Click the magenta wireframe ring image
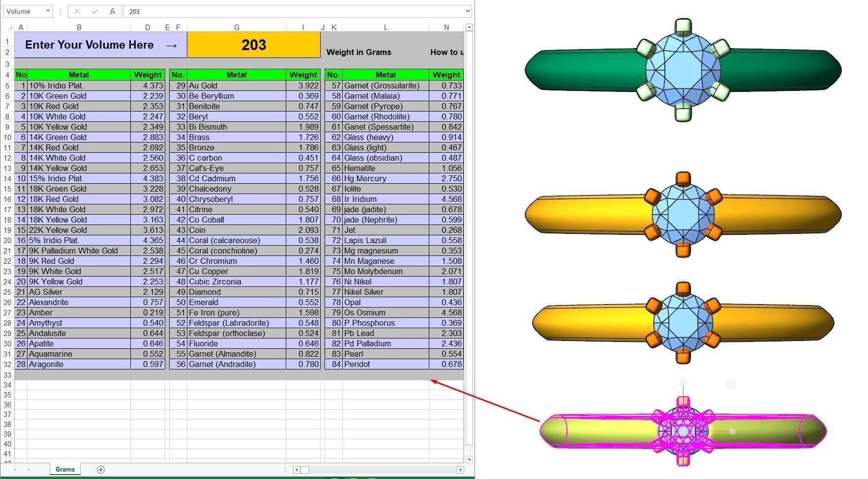Screen dimensions: 868x479 683,431
